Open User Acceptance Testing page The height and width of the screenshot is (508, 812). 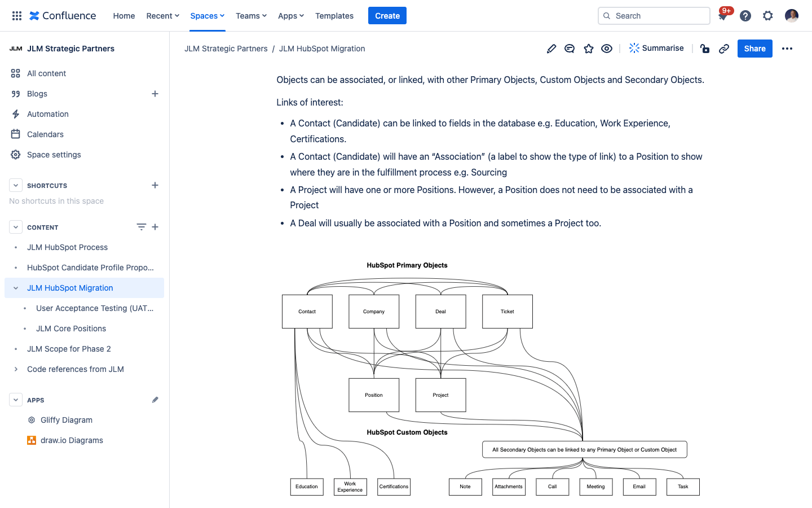[x=95, y=308]
